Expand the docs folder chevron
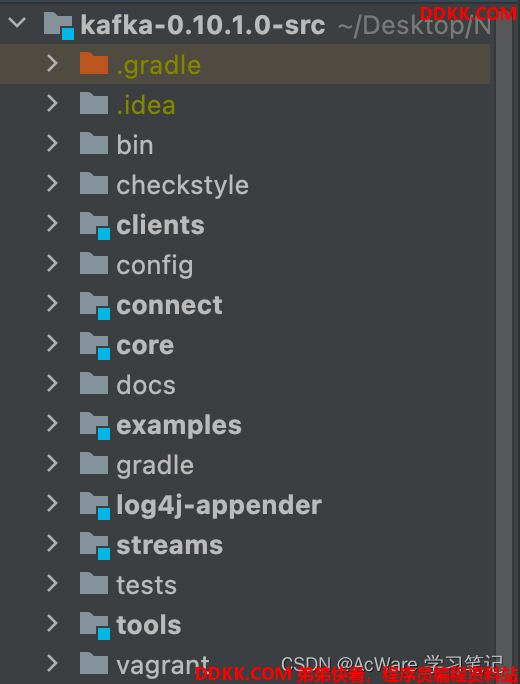 click(x=52, y=383)
